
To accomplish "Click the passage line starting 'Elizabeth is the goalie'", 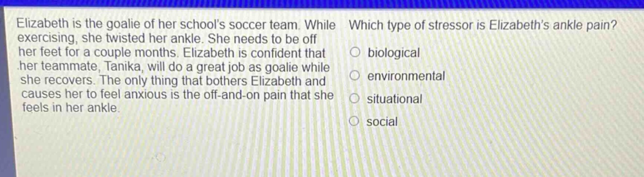I will pyautogui.click(x=176, y=23).
